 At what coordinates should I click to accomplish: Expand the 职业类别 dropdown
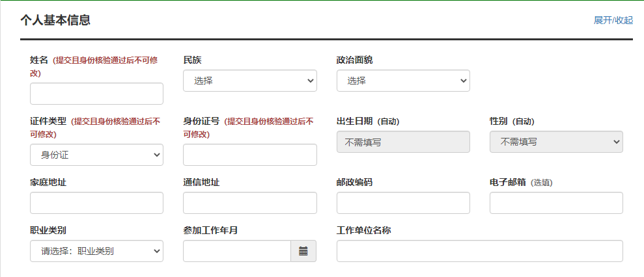96,251
